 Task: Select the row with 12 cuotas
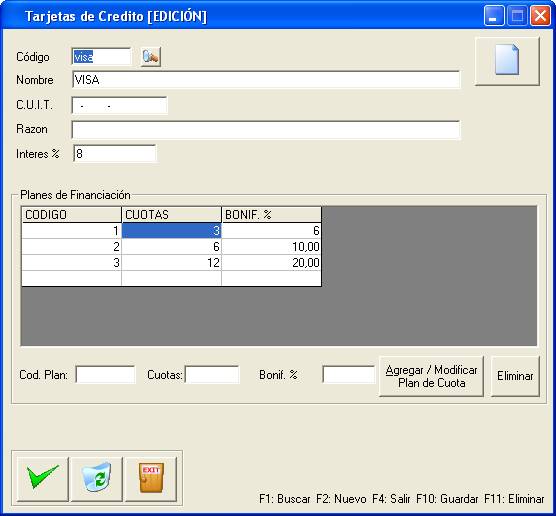tap(172, 263)
